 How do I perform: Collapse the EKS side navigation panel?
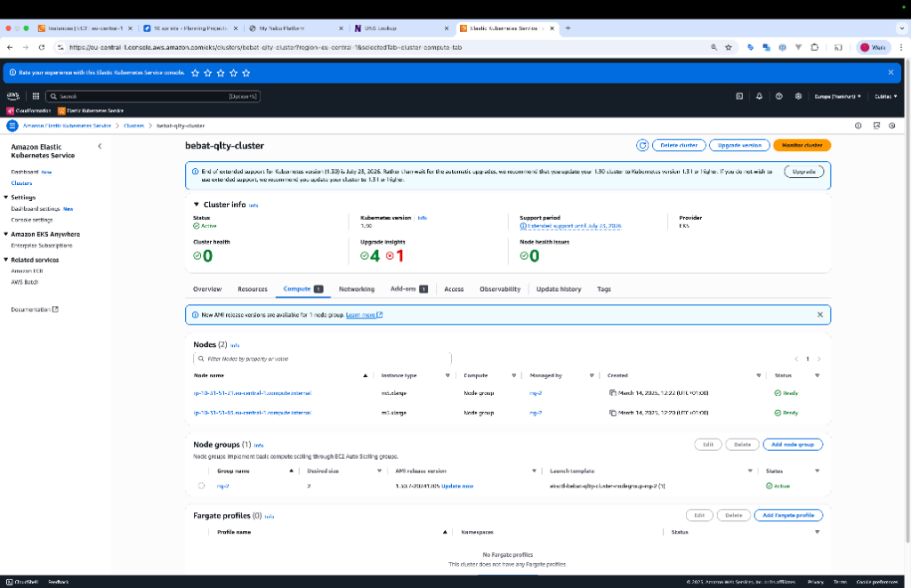pyautogui.click(x=100, y=147)
